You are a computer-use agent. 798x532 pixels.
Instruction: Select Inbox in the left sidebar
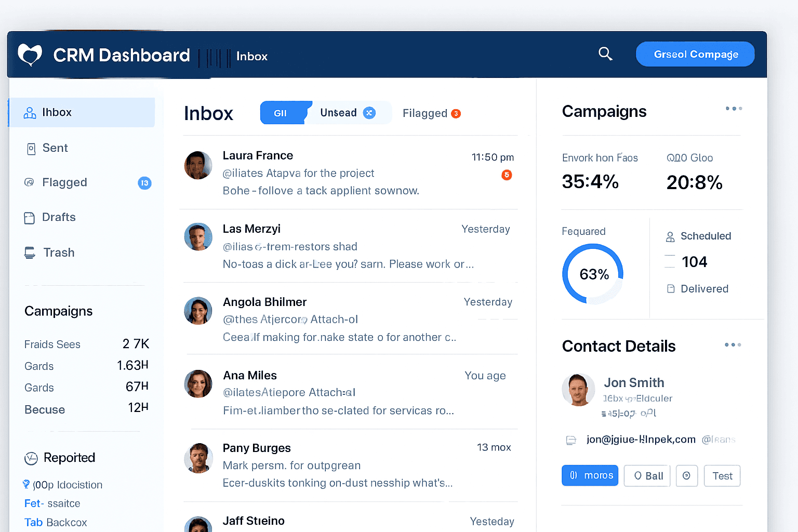(82, 113)
